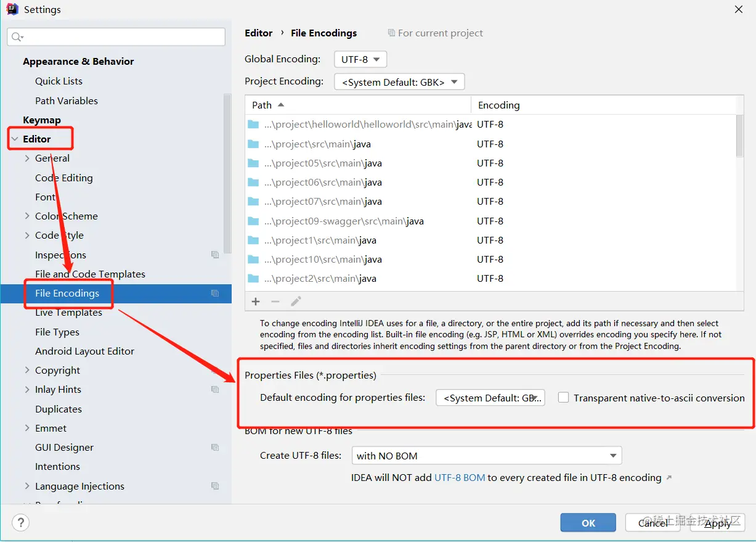Viewport: 756px width, 542px height.
Task: Click the edit pencil icon below table
Action: 296,302
